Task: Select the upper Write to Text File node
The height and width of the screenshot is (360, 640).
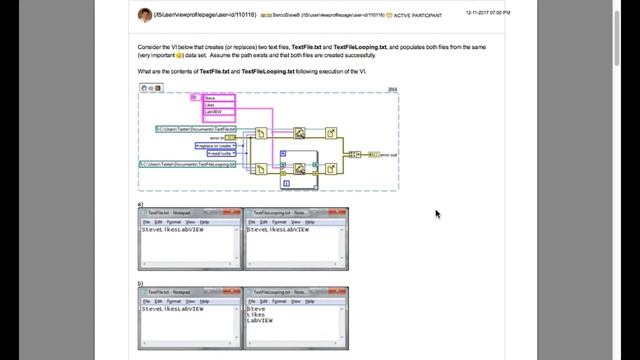Action: [x=299, y=133]
